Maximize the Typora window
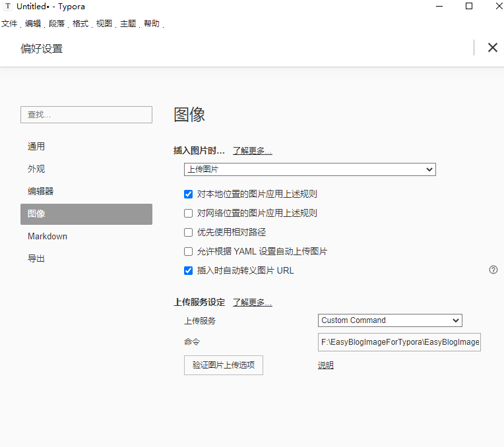The image size is (504, 447). point(469,6)
